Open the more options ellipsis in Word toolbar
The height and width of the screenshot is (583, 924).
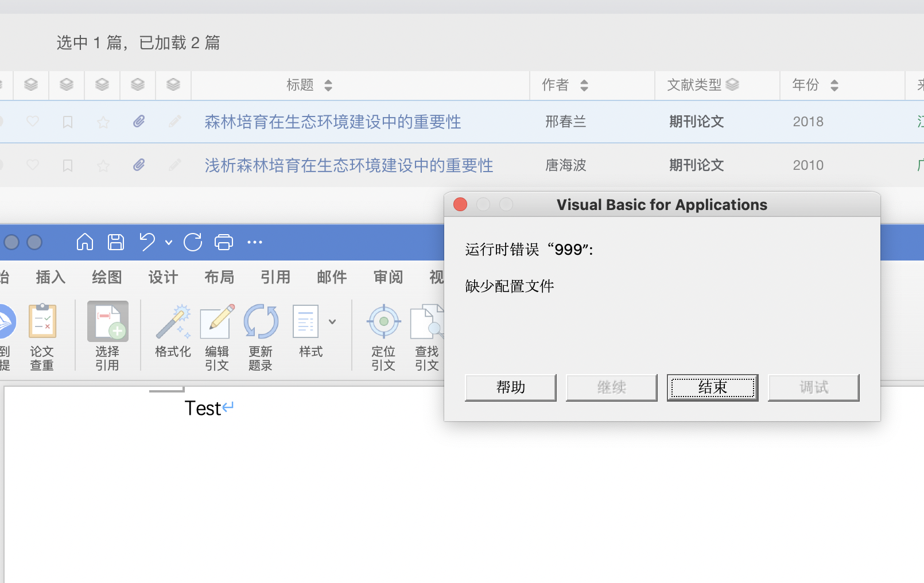point(255,242)
